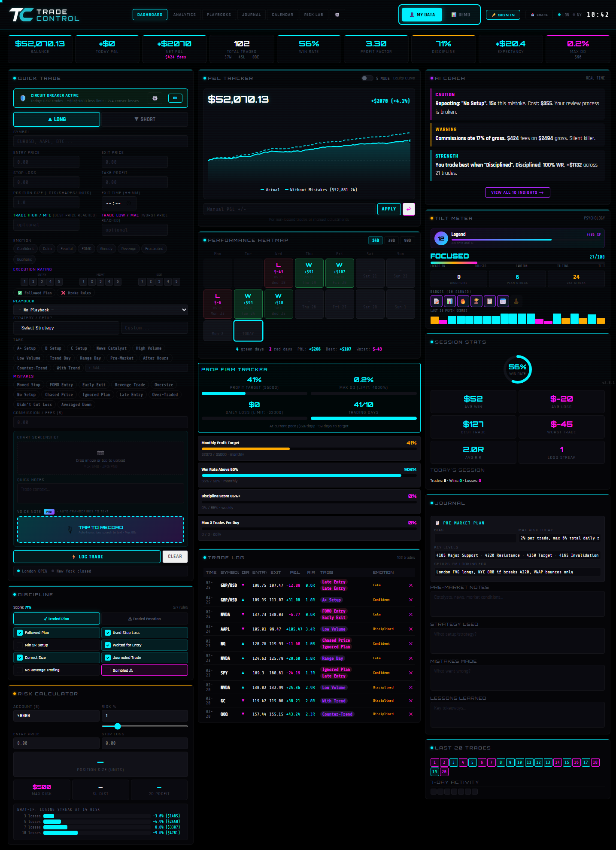Click the Log Trade button

[87, 557]
